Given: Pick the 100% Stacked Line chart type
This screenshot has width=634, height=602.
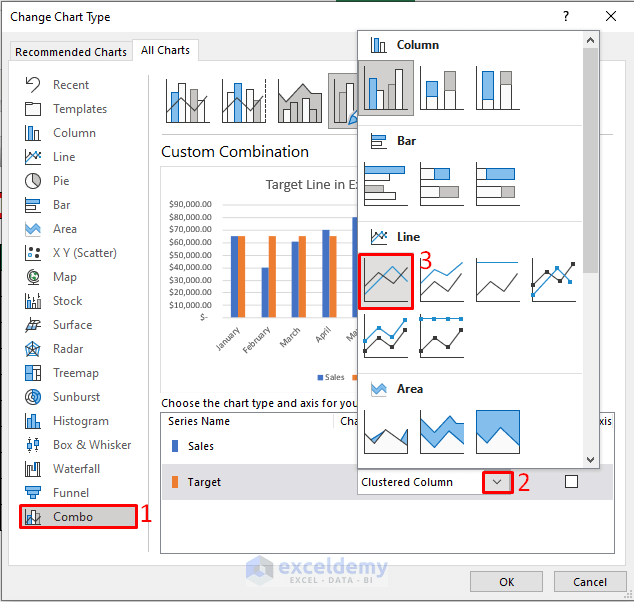Looking at the screenshot, I should pos(498,280).
